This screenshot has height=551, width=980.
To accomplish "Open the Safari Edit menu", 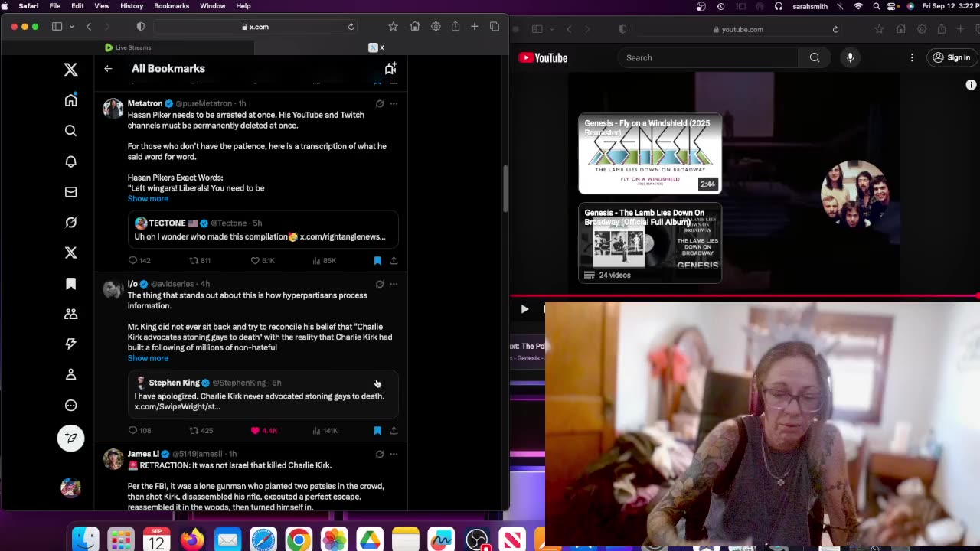I will [77, 6].
